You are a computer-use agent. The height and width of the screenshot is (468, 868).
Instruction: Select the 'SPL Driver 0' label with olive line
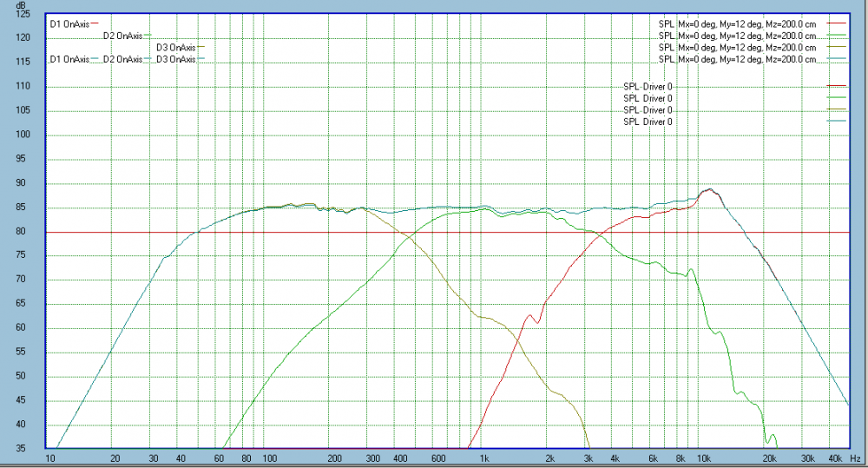648,110
